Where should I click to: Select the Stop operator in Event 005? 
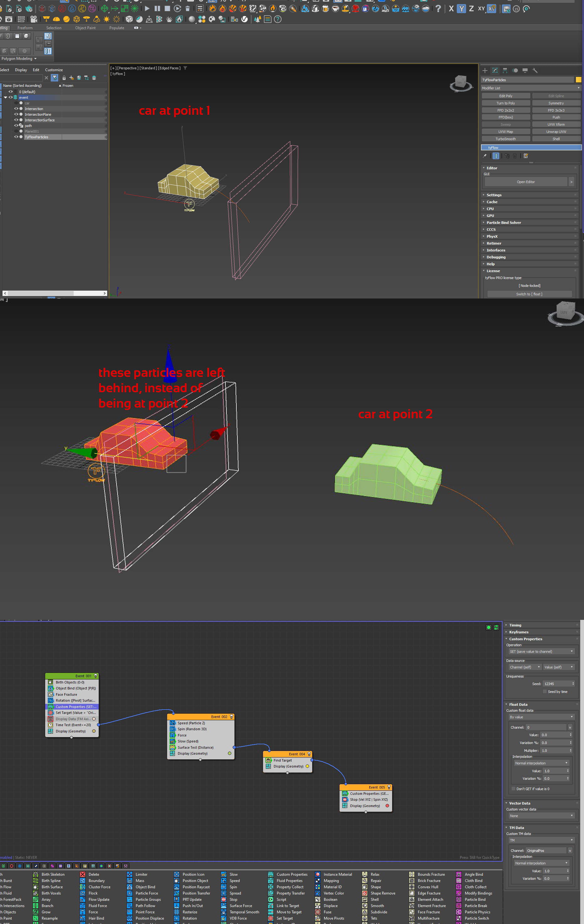(x=368, y=800)
